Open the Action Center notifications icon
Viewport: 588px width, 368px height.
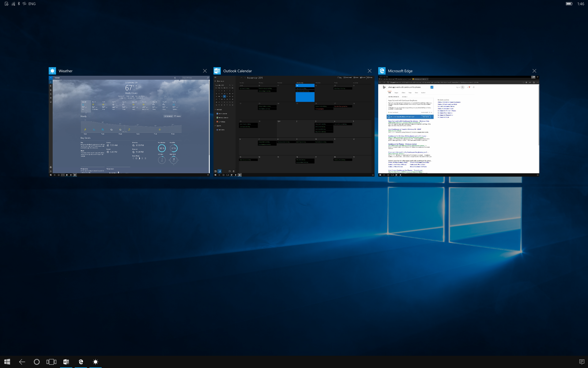tap(582, 362)
